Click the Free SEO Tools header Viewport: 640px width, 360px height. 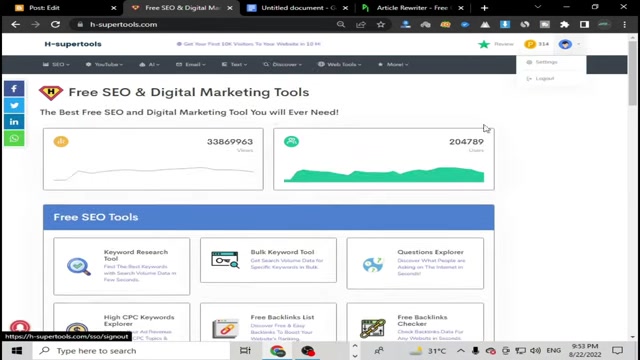pos(269,217)
